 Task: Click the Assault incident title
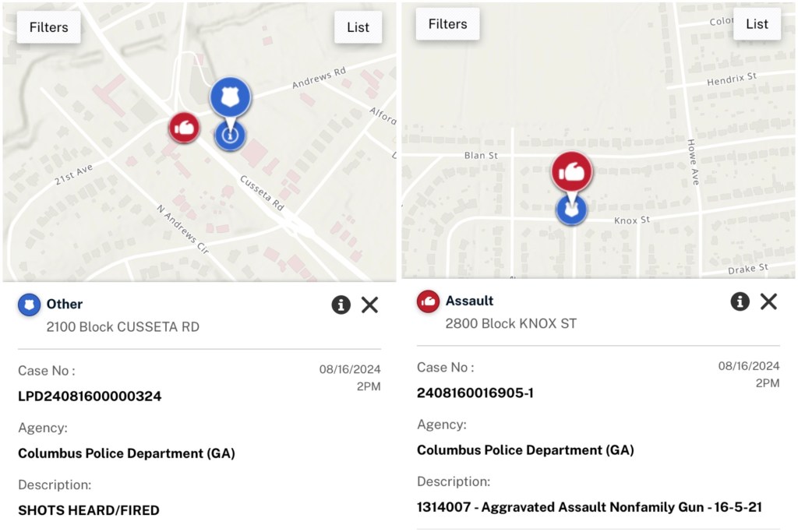click(x=470, y=301)
